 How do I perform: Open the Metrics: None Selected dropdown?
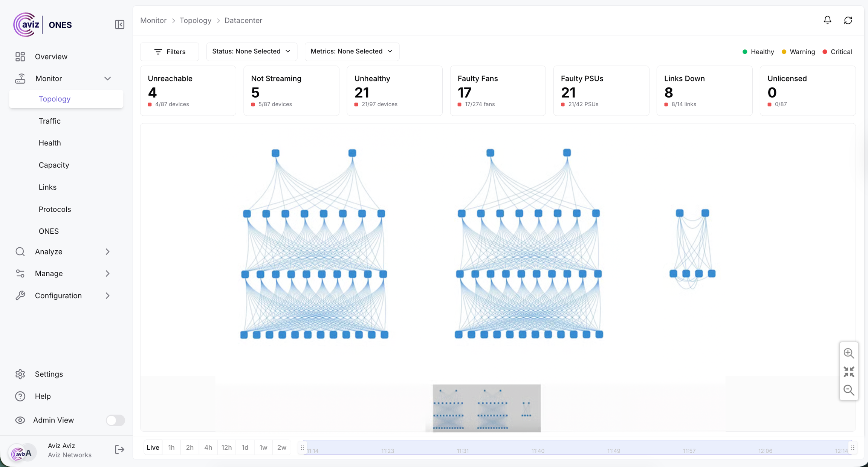click(351, 51)
